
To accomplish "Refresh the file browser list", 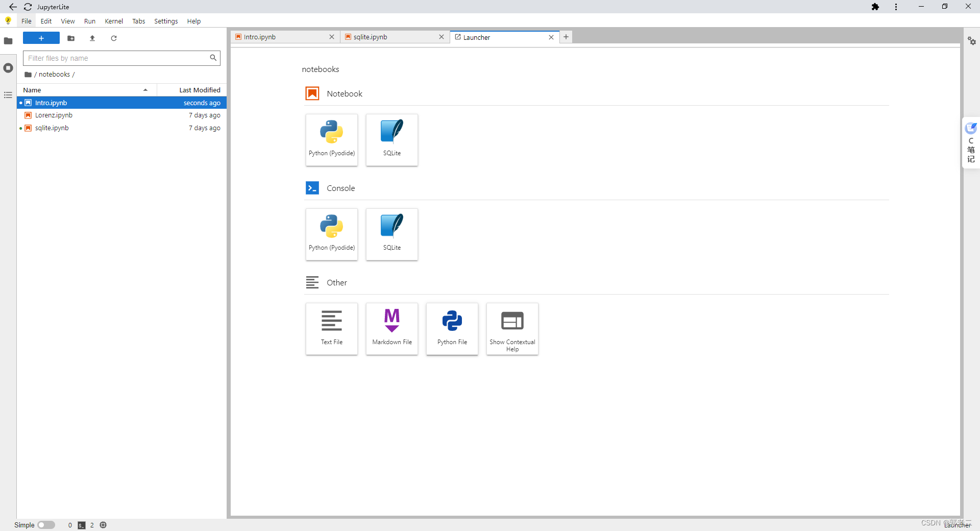I will point(114,38).
